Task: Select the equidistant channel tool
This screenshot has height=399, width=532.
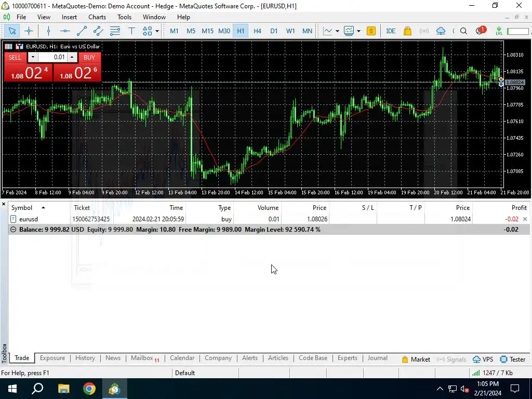Action: click(98, 31)
